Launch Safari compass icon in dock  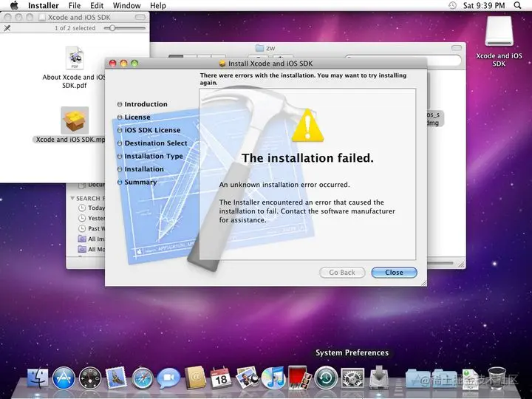[x=143, y=378]
